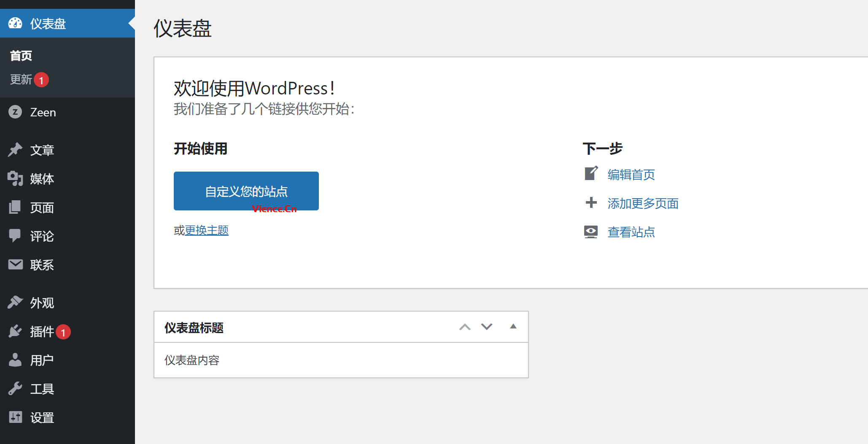Select the Users (用户) menu item
The width and height of the screenshot is (868, 444).
[x=42, y=360]
